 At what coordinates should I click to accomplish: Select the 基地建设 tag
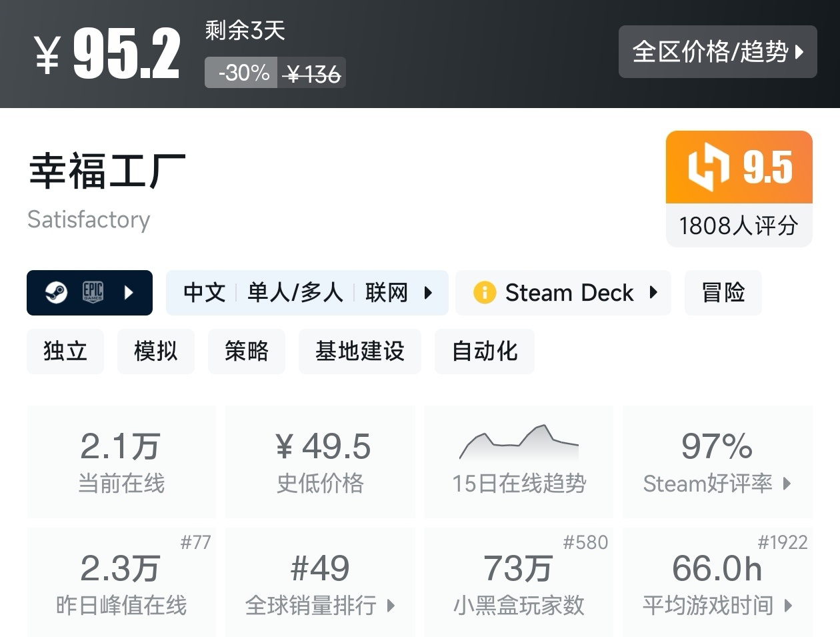(x=360, y=351)
